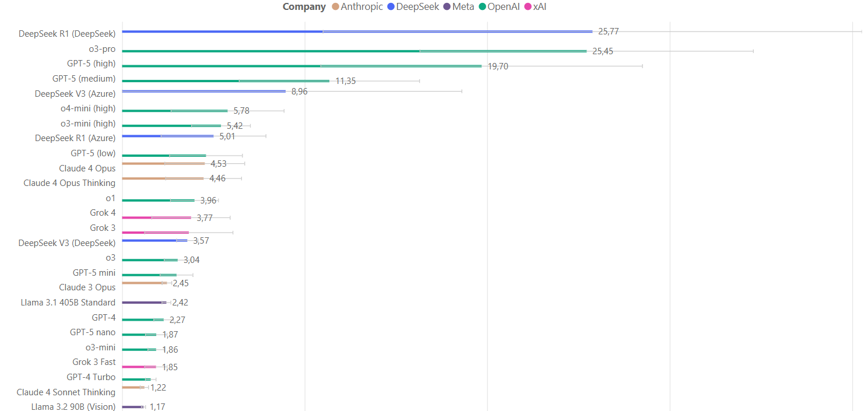
Task: Click the 8,96 data label
Action: [x=300, y=92]
